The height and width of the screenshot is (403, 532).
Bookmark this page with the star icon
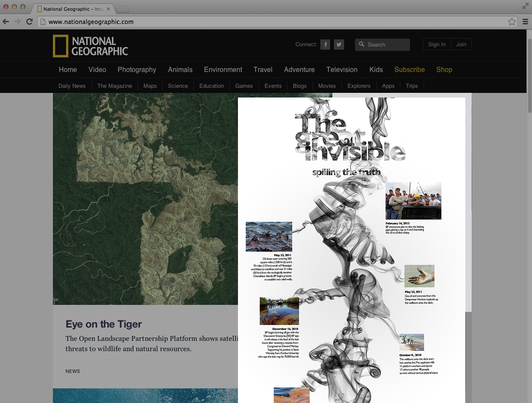(512, 22)
